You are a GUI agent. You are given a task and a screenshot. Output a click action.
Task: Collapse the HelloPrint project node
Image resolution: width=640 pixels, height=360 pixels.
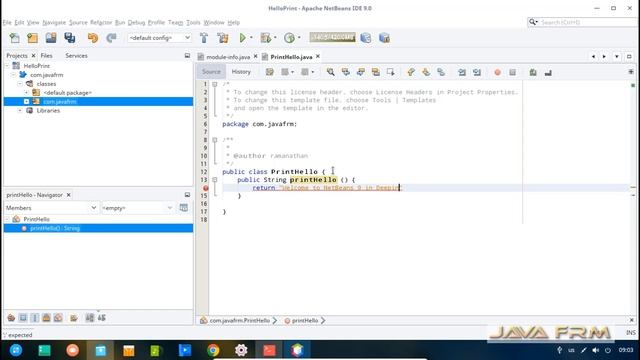click(x=7, y=66)
